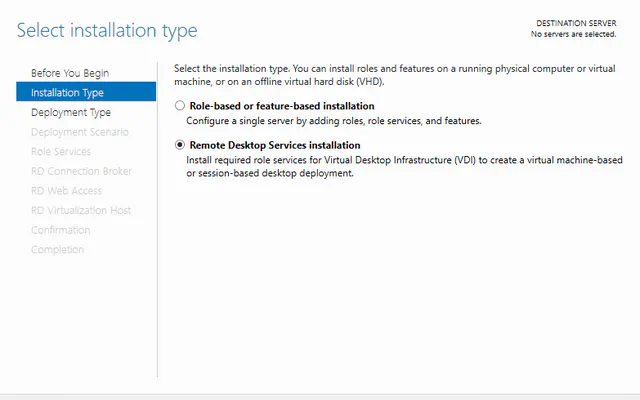This screenshot has width=640, height=400.
Task: Select the Role-based or feature-based radio circle
Action: [x=180, y=106]
